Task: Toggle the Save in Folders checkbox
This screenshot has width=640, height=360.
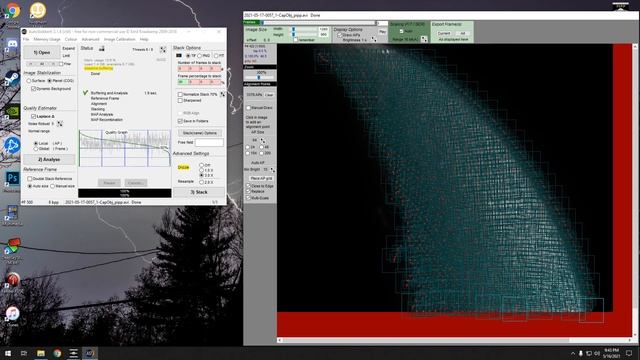Action: coord(180,121)
